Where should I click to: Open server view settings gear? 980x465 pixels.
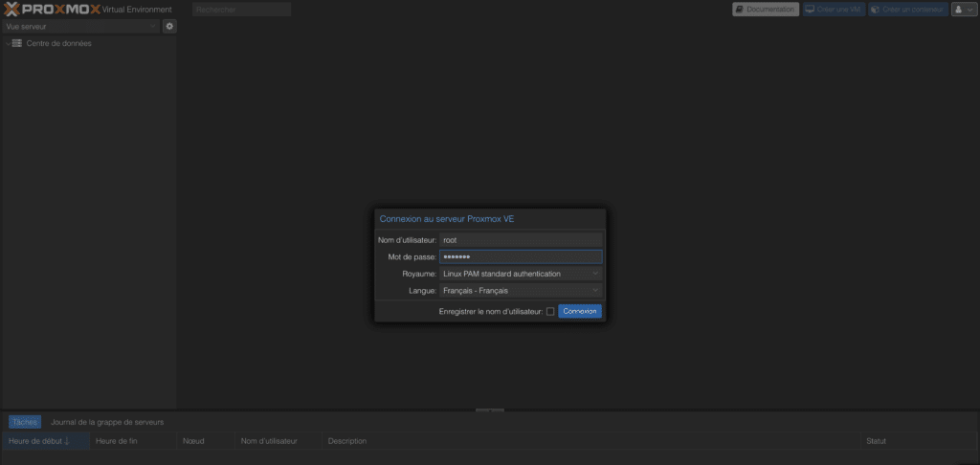click(169, 26)
